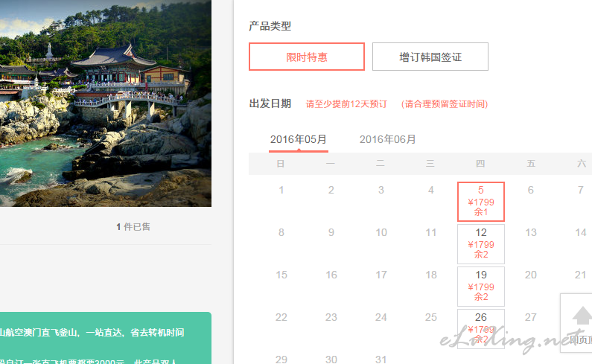Click calendar date 1 on Sunday
592x364 pixels.
[281, 190]
